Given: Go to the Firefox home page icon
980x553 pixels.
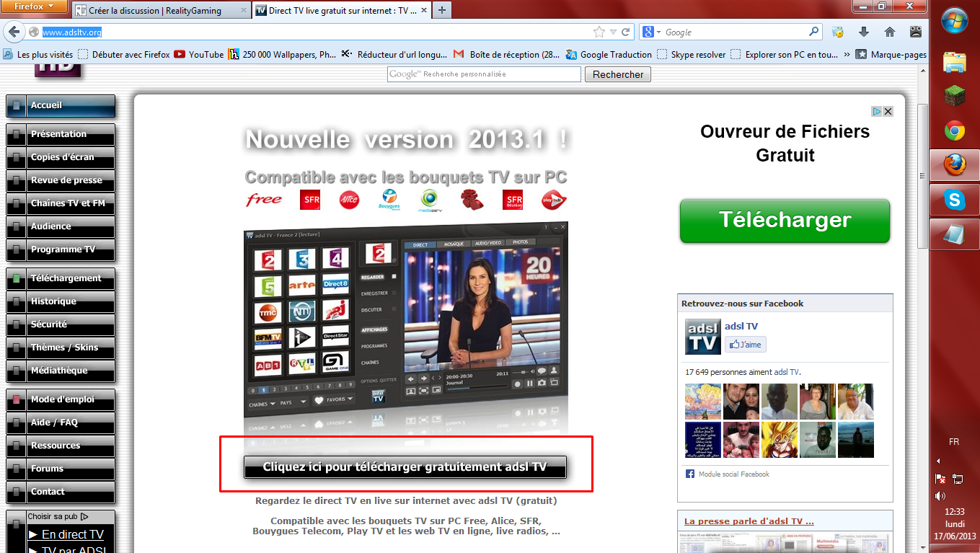Looking at the screenshot, I should point(889,32).
